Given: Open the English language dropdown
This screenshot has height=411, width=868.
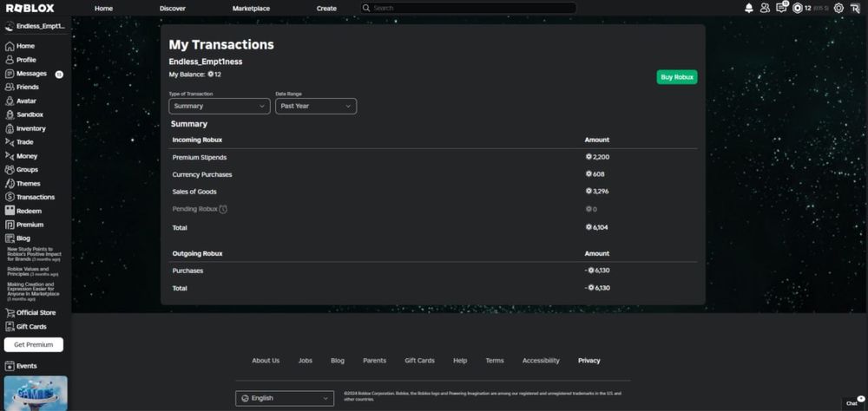Looking at the screenshot, I should coord(285,398).
